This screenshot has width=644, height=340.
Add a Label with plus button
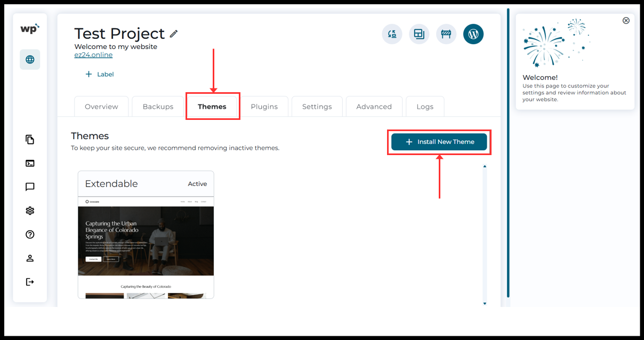(x=100, y=74)
